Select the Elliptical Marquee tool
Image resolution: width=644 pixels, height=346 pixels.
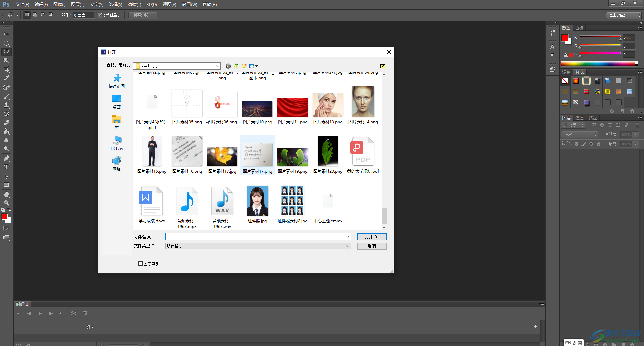pos(6,43)
